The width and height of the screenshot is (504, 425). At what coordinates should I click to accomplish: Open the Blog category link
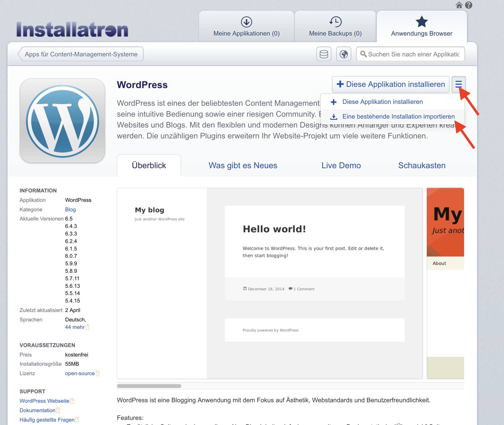click(70, 210)
